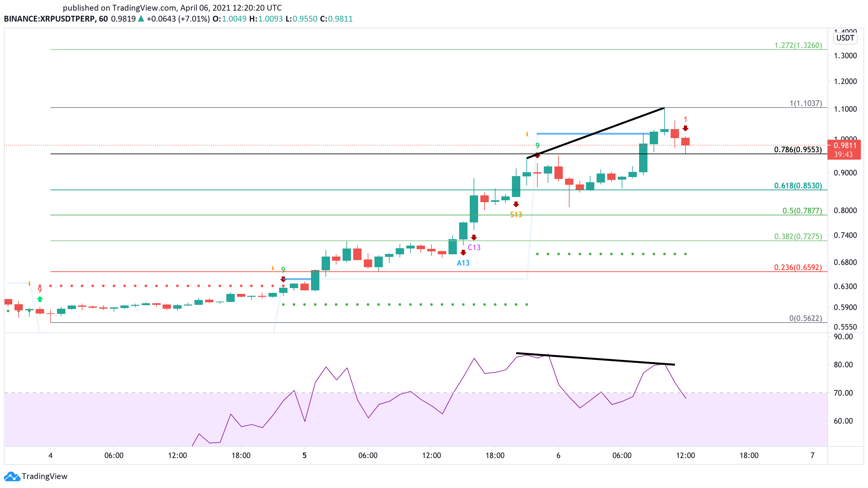Click the 0.382(0.7275) Fibonacci label
Screen dimensions: 868x488
click(798, 236)
